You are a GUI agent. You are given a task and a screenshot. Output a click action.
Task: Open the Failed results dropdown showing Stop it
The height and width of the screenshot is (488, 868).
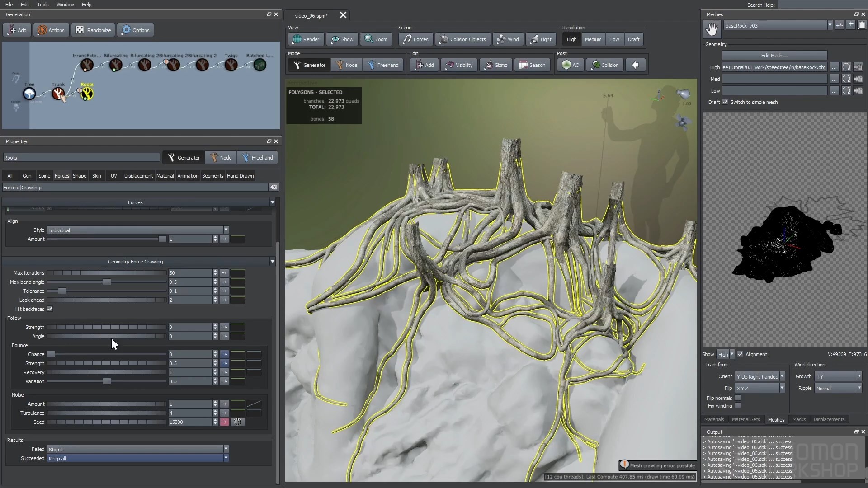point(226,449)
